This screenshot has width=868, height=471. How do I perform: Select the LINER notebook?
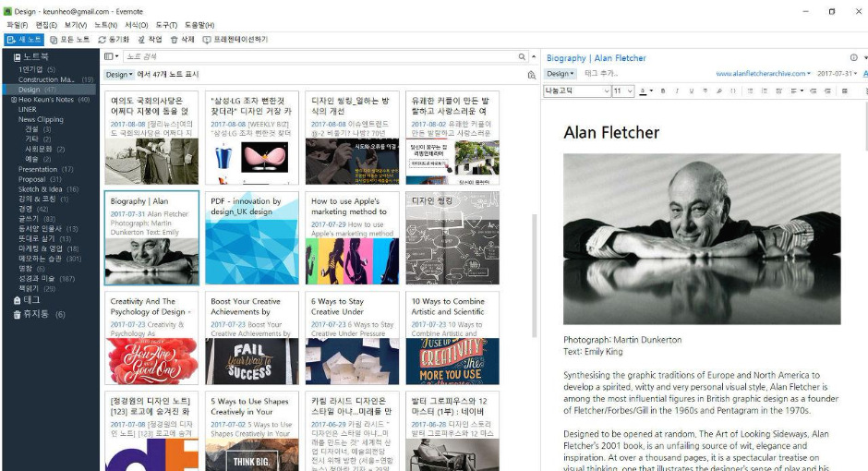(27, 110)
